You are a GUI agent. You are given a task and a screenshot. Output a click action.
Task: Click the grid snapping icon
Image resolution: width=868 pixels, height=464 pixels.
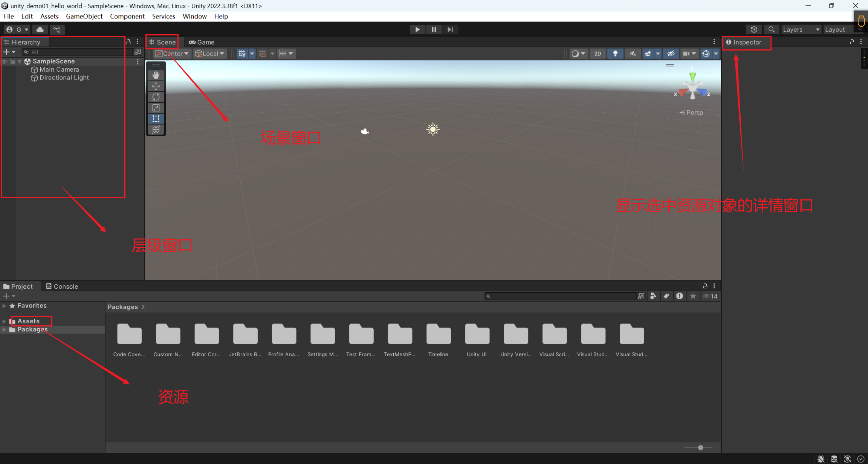[263, 54]
